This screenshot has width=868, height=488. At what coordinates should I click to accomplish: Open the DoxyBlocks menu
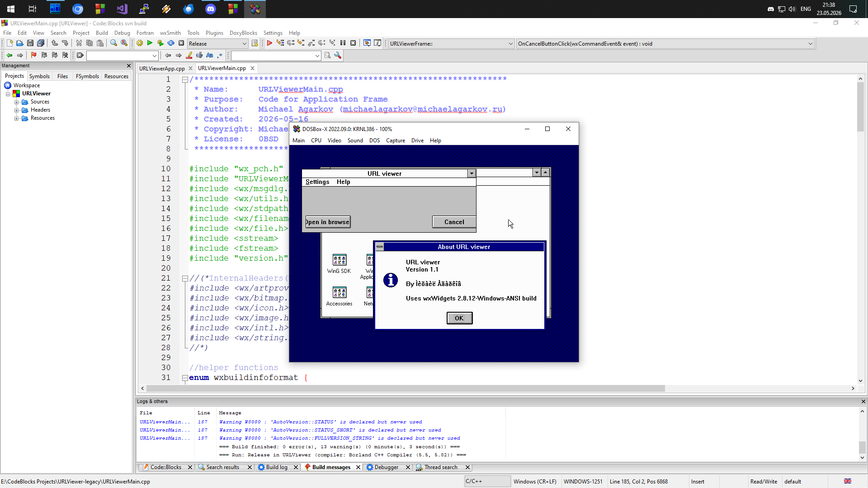coord(243,33)
